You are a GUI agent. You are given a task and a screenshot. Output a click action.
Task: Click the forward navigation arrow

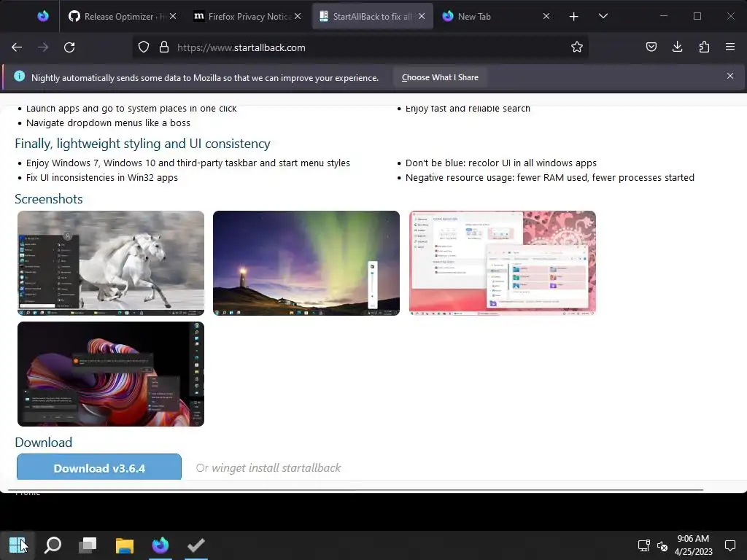43,47
